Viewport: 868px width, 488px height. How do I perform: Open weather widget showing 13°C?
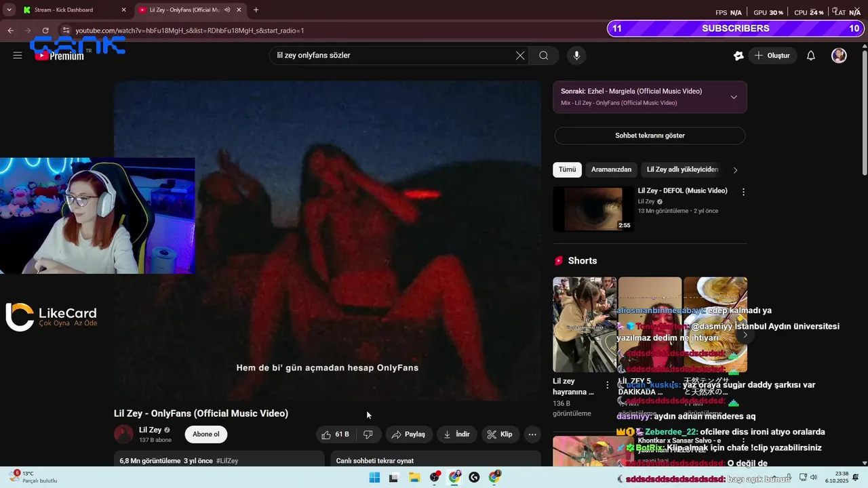point(33,477)
